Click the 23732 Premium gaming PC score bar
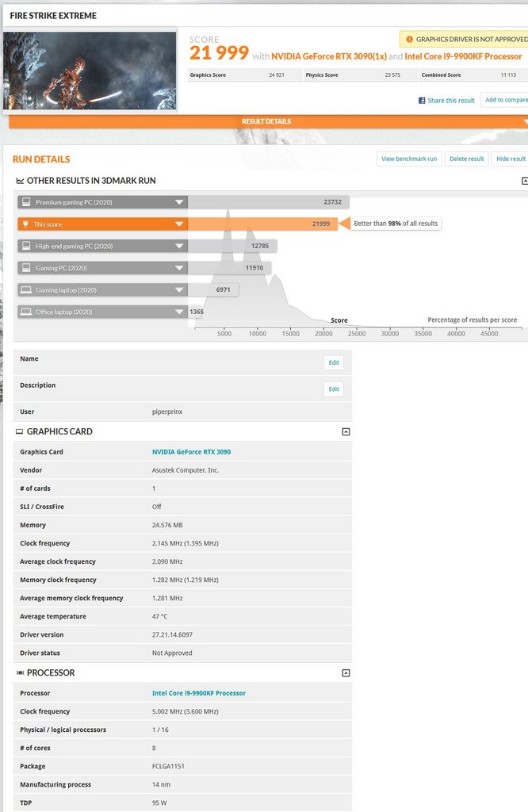 point(269,202)
